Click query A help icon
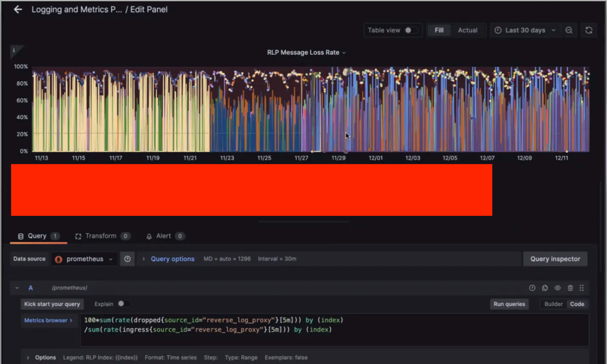The image size is (607, 364). pos(532,288)
